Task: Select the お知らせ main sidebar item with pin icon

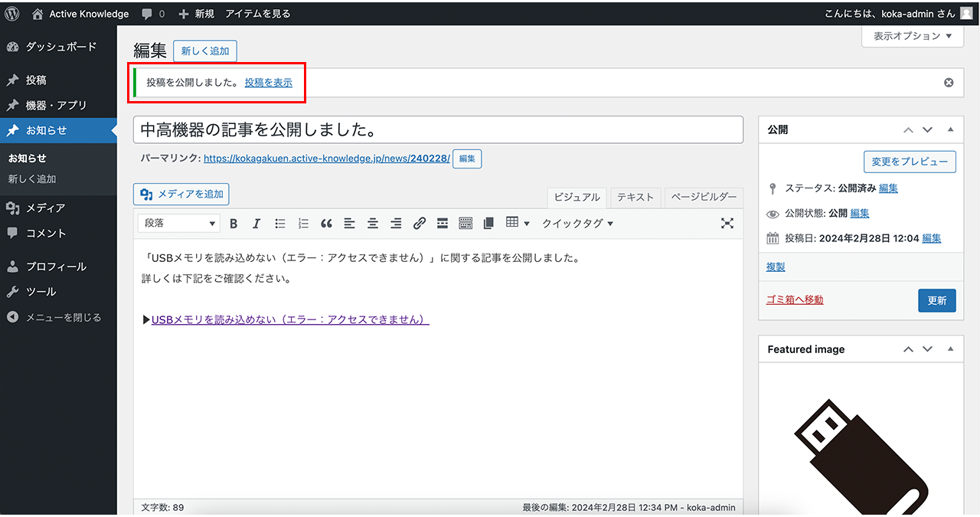Action: (x=58, y=131)
